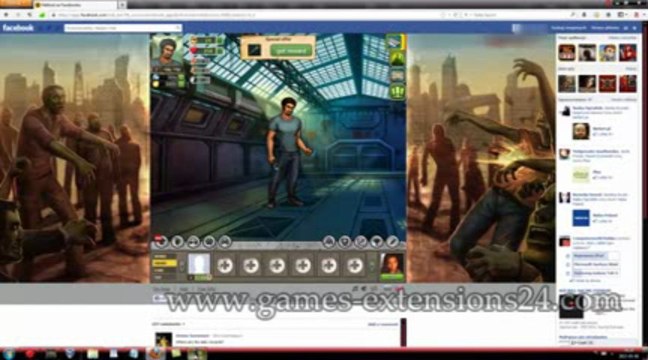The image size is (648, 360).
Task: Click the second round icon in the left group
Action: click(177, 241)
